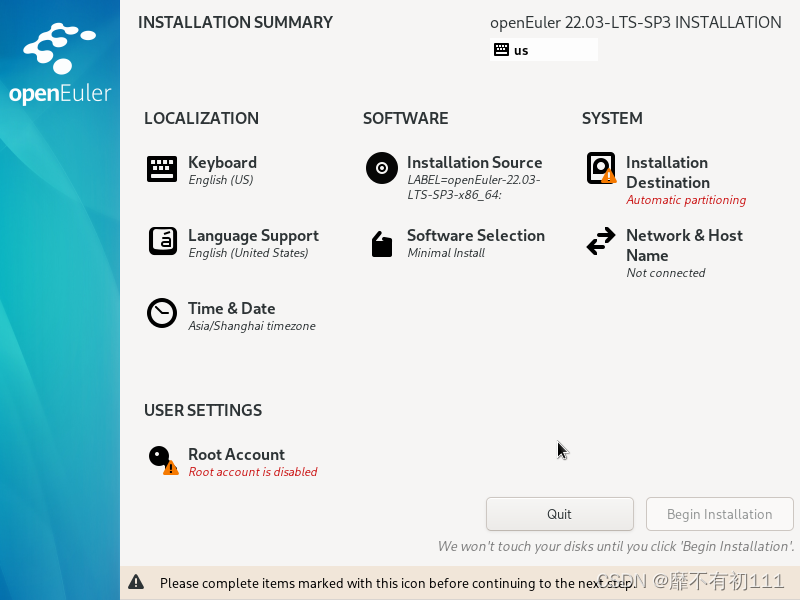Click the 'Not connected' network status

point(666,273)
